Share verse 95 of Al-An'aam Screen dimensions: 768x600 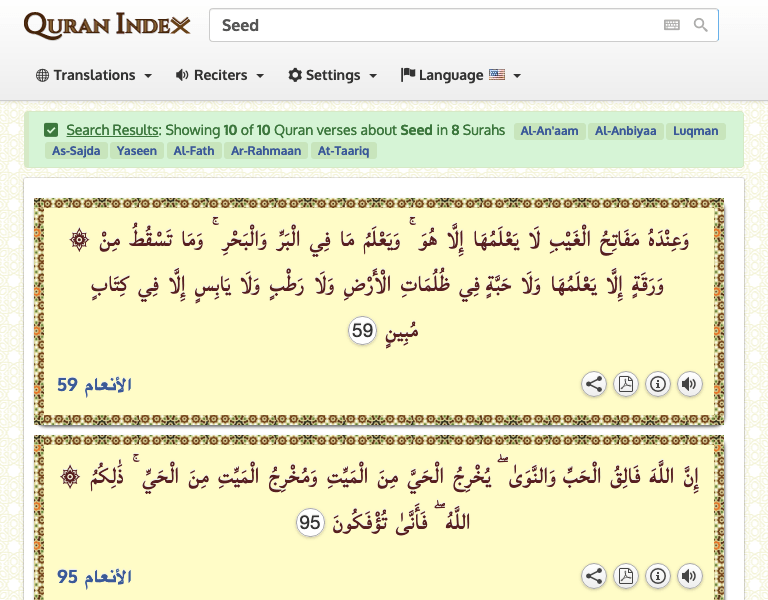coord(594,576)
